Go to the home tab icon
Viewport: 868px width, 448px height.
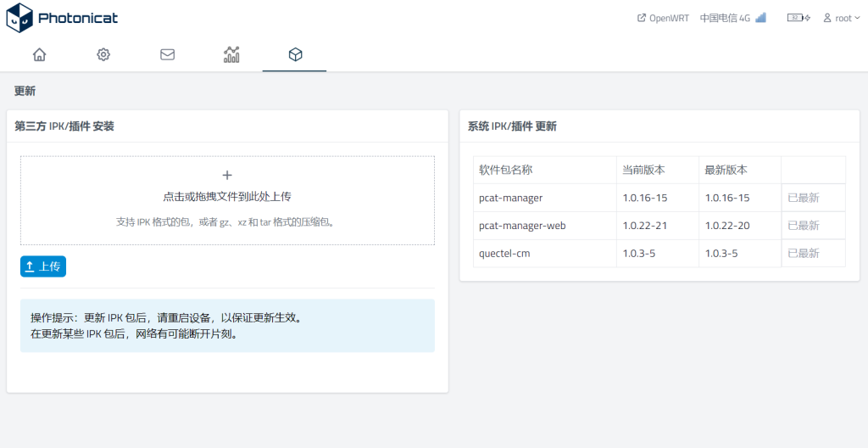coord(39,55)
